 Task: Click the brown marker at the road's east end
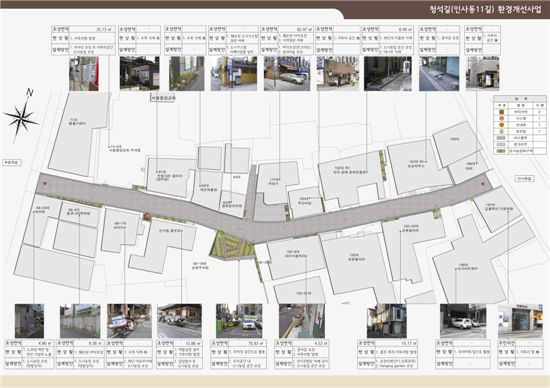(x=483, y=183)
